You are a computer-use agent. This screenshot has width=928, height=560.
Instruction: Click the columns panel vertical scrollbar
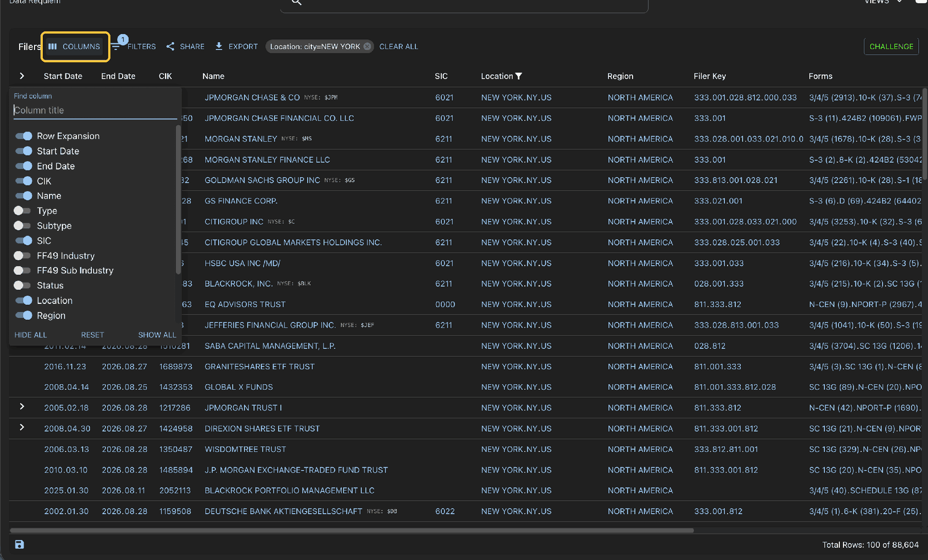click(178, 199)
